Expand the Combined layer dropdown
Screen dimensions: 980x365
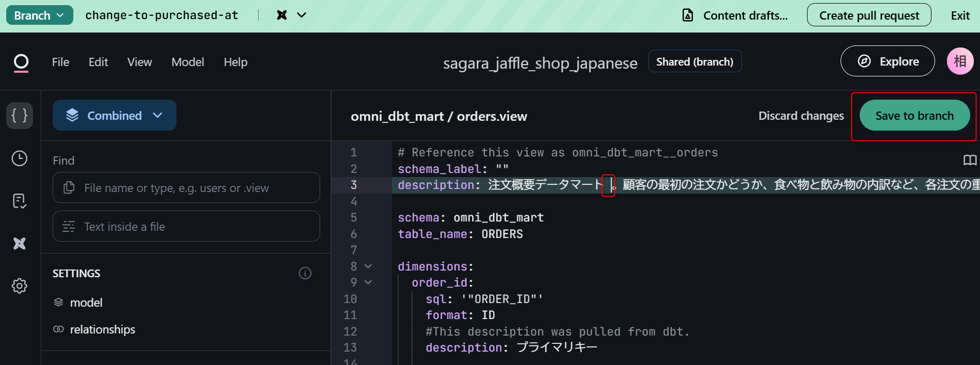pyautogui.click(x=115, y=115)
